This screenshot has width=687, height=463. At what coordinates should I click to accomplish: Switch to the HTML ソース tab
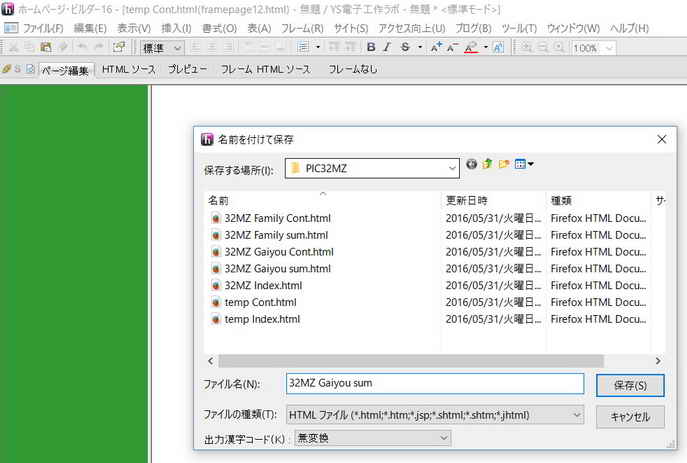tap(127, 69)
